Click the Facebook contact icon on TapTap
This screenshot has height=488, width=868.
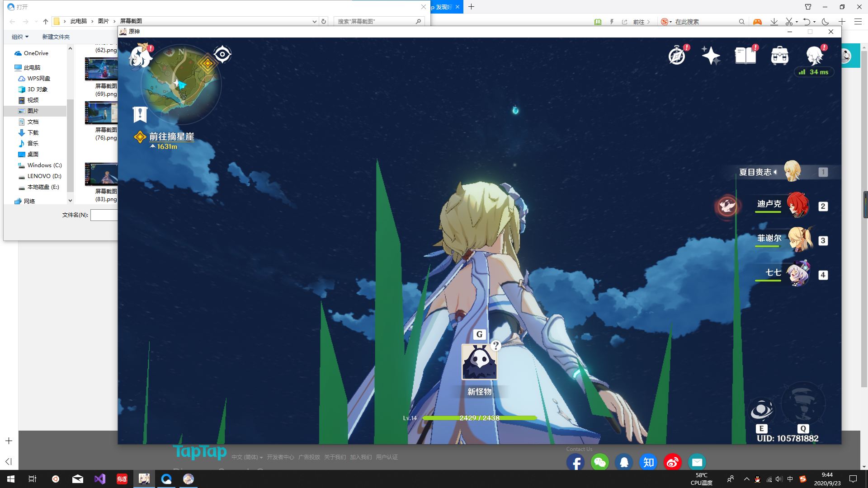576,462
